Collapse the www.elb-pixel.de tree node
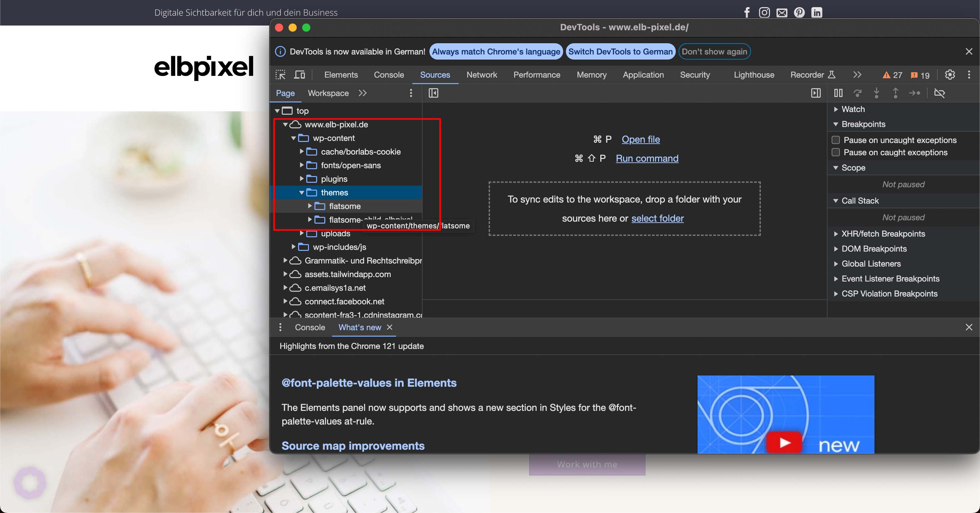Image resolution: width=980 pixels, height=513 pixels. (285, 125)
